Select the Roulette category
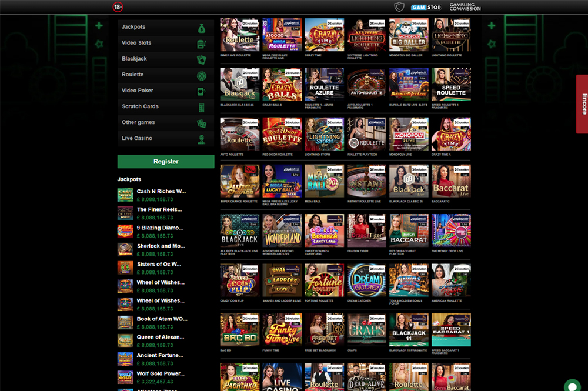Image resolution: width=588 pixels, height=391 pixels. click(x=166, y=75)
